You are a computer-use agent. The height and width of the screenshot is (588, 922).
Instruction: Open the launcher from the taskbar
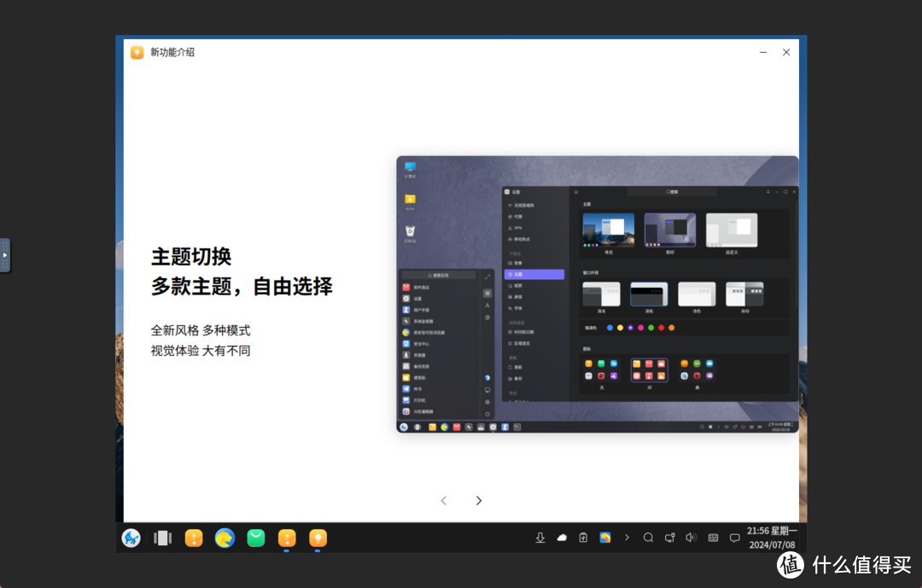tap(131, 538)
